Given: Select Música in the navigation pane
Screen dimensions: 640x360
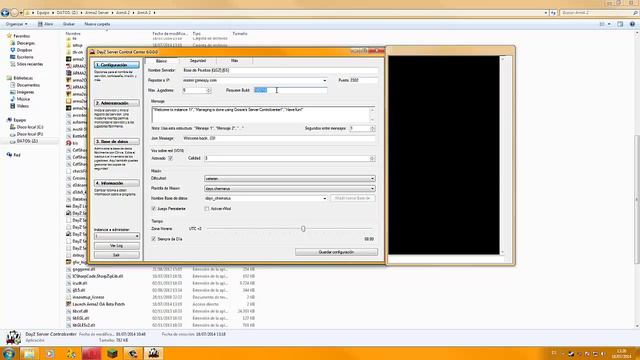Looking at the screenshot, I should (x=23, y=99).
